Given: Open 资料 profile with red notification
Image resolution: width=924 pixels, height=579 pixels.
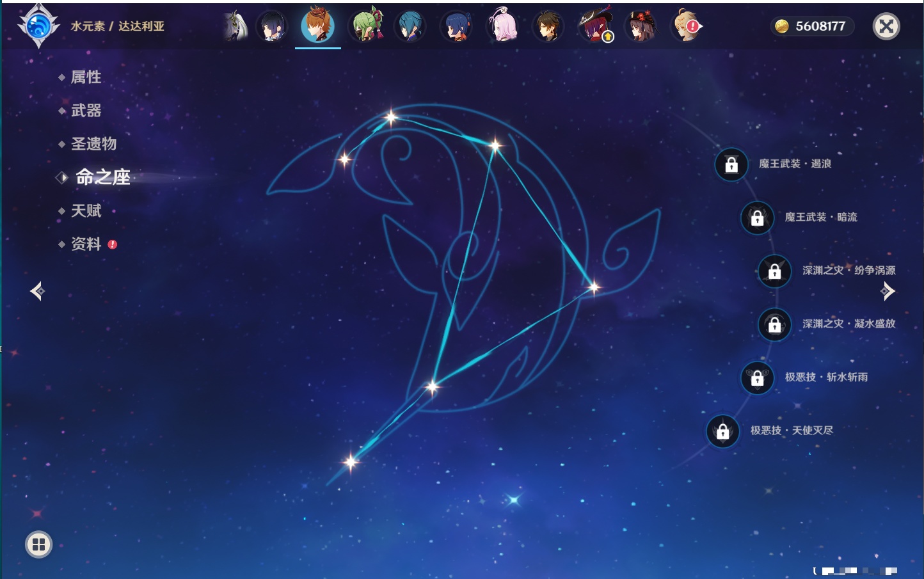Looking at the screenshot, I should coord(86,244).
